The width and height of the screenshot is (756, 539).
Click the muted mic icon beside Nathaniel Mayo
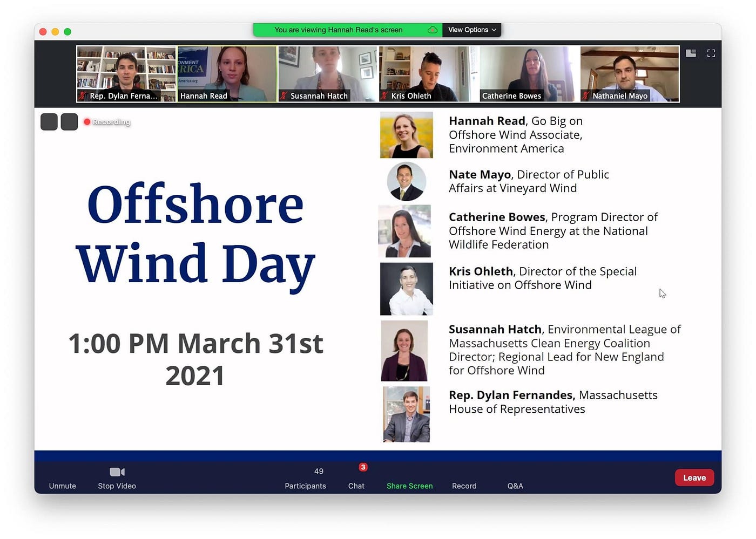586,95
